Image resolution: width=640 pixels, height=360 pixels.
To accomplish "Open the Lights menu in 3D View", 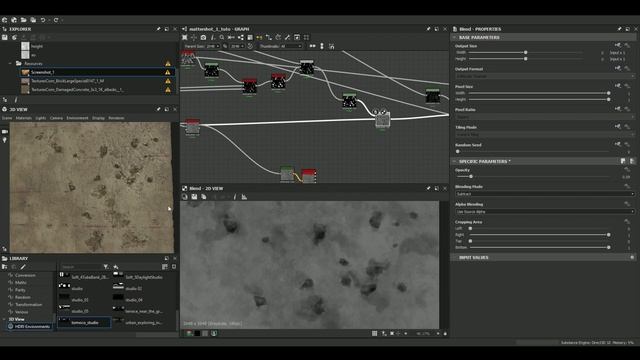I will click(40, 118).
